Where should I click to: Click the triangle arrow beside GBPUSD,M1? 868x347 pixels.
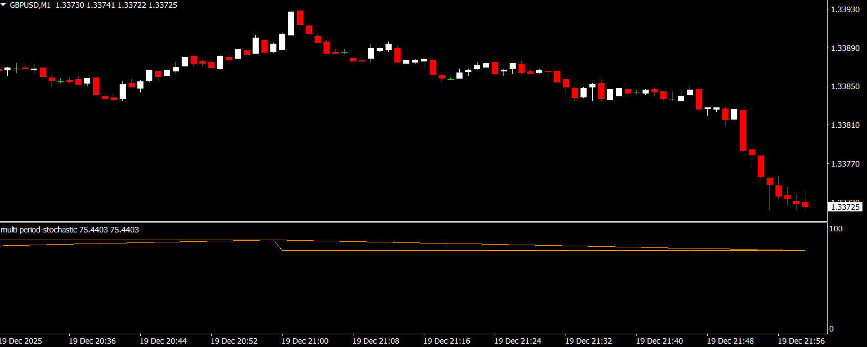tap(4, 4)
